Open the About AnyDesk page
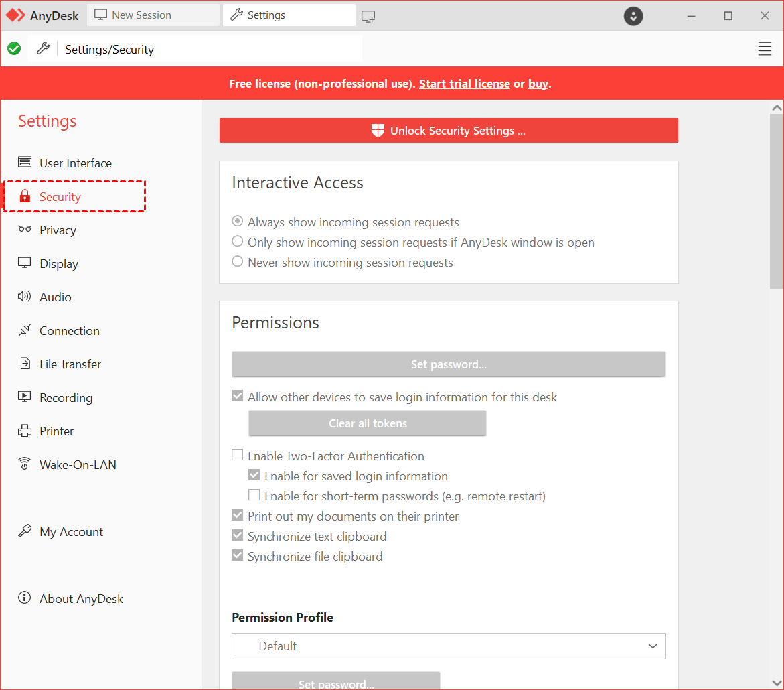 click(81, 599)
